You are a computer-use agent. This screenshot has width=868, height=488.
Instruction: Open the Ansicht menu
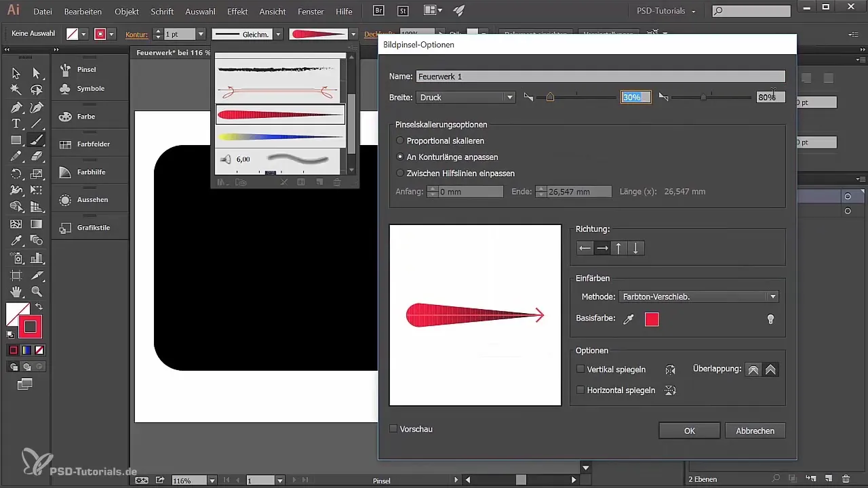coord(273,12)
